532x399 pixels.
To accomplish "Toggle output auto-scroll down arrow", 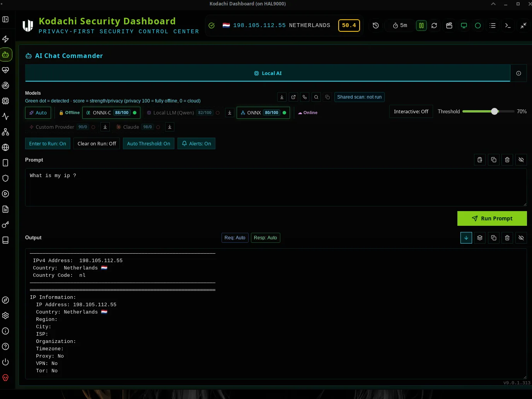I will tap(466, 238).
